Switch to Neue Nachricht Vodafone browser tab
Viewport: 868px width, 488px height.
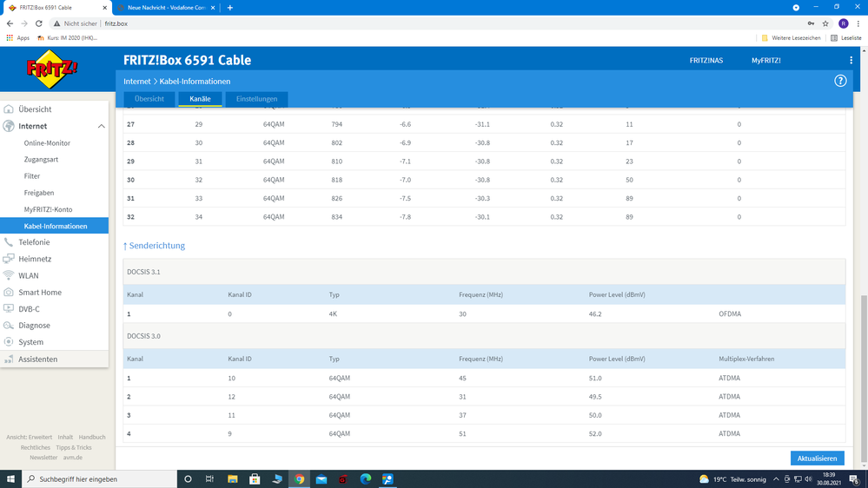(x=166, y=8)
